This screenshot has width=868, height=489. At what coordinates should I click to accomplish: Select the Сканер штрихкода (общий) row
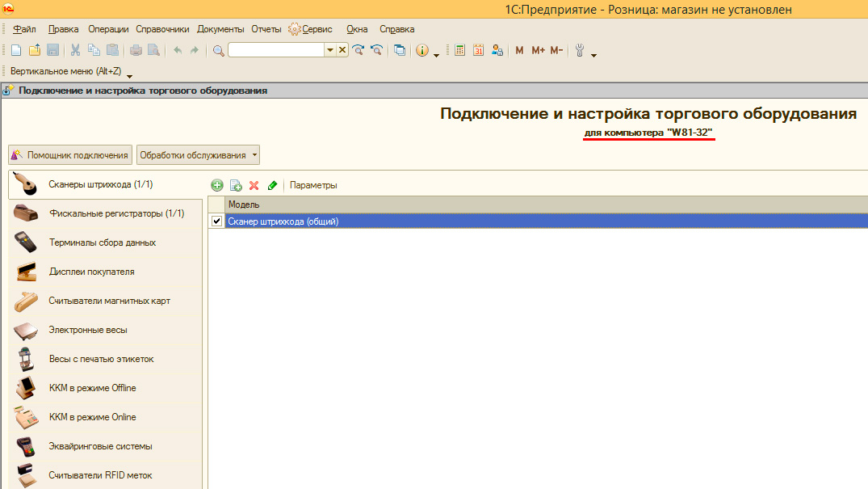pos(484,221)
